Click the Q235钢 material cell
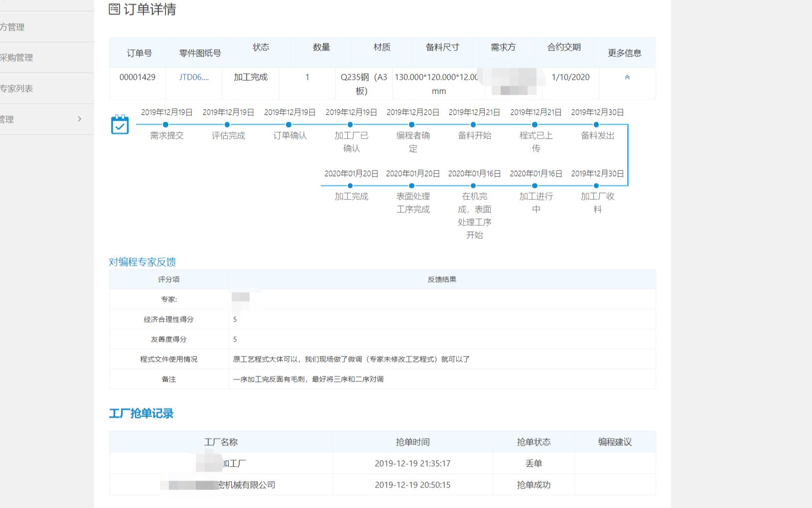The image size is (812, 508). click(364, 84)
